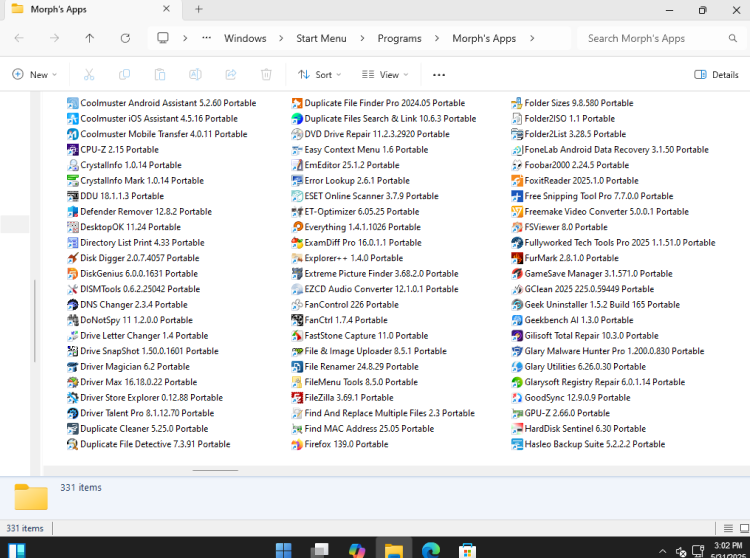The height and width of the screenshot is (558, 750).
Task: Open the New item dropdown
Action: point(34,75)
